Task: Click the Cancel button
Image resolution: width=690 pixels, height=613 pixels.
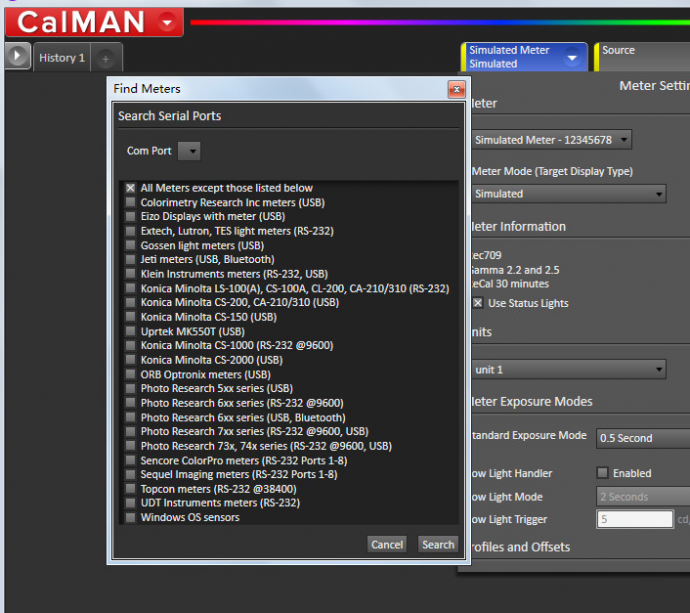Action: (x=386, y=545)
